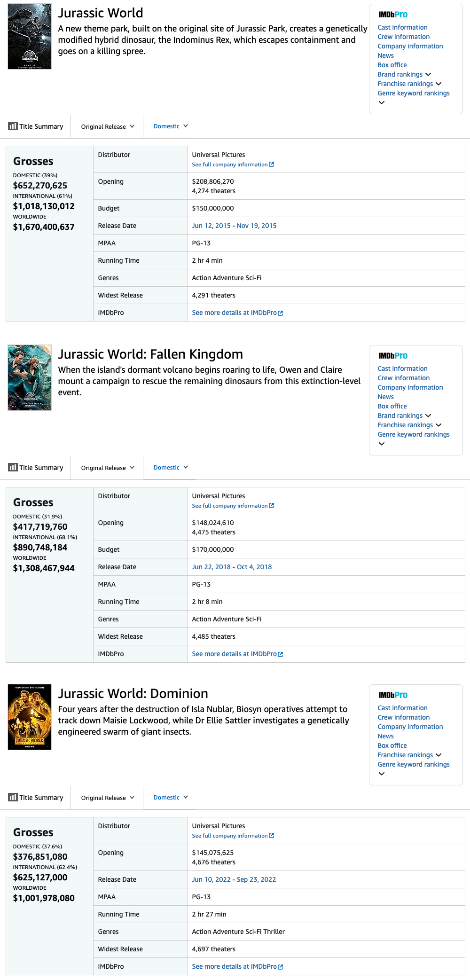The image size is (470, 980).
Task: Click the $1,670,400,637 worldwide gross
Action: click(x=44, y=227)
